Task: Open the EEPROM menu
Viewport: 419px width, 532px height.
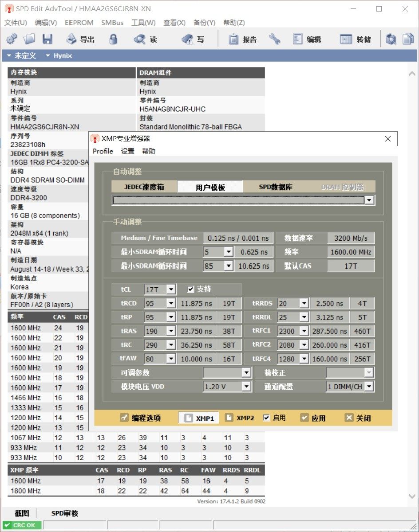Action: [x=79, y=23]
